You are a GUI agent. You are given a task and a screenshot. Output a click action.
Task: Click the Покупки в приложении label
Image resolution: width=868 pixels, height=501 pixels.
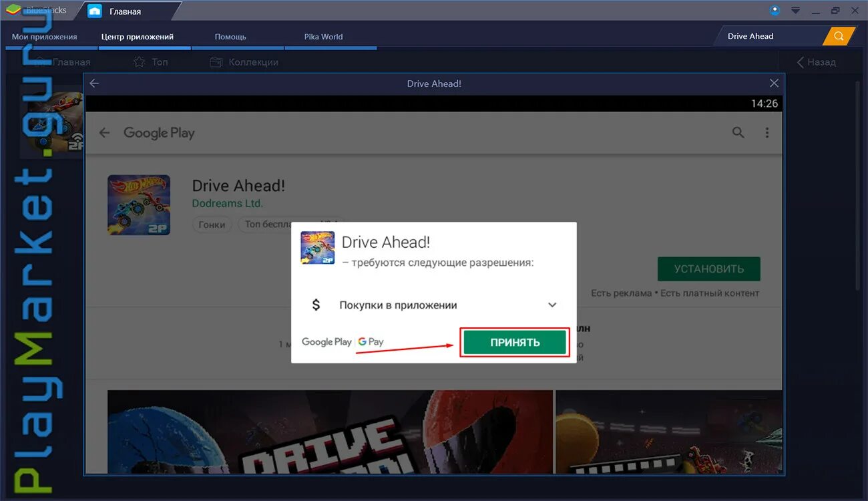398,305
